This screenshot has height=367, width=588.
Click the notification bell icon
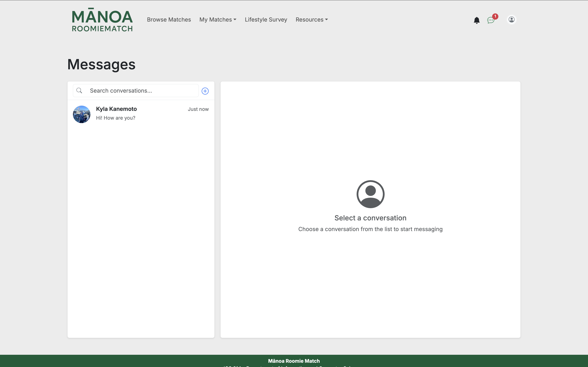[x=476, y=20]
